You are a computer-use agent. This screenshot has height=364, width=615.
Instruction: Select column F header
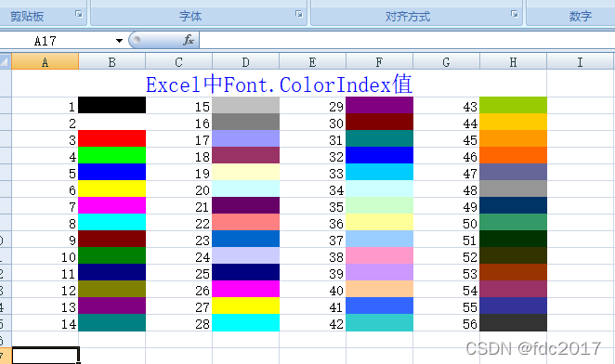coord(380,61)
